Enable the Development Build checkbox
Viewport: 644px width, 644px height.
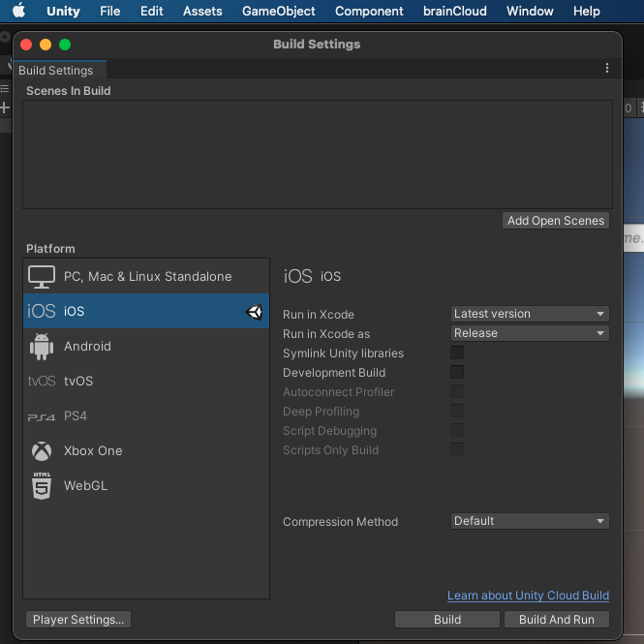click(x=457, y=372)
